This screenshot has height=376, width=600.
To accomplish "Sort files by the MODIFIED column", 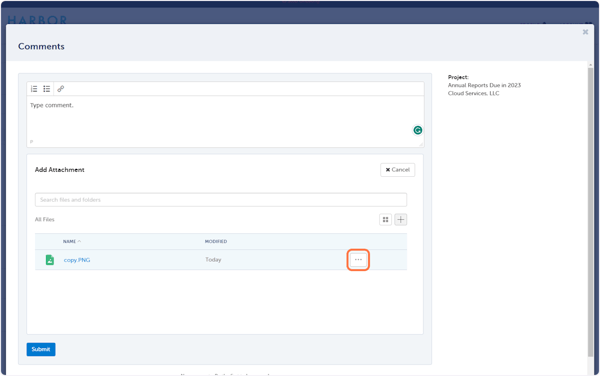I will (x=216, y=241).
